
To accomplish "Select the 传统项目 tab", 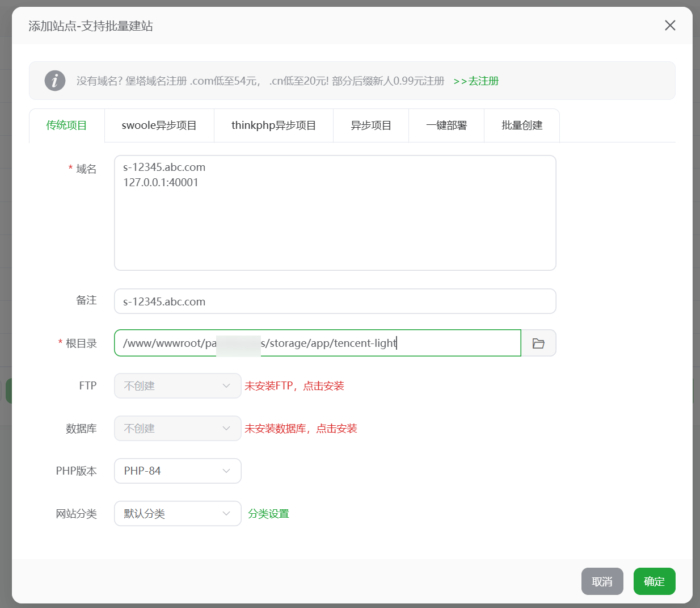I will pos(66,125).
